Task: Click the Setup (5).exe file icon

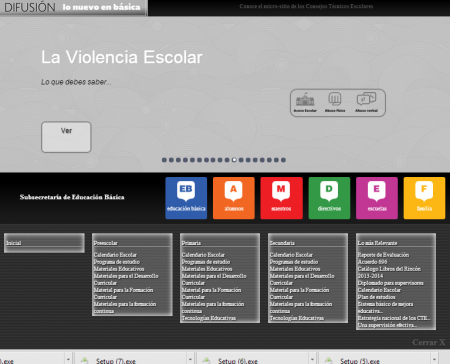Action: [x=328, y=360]
